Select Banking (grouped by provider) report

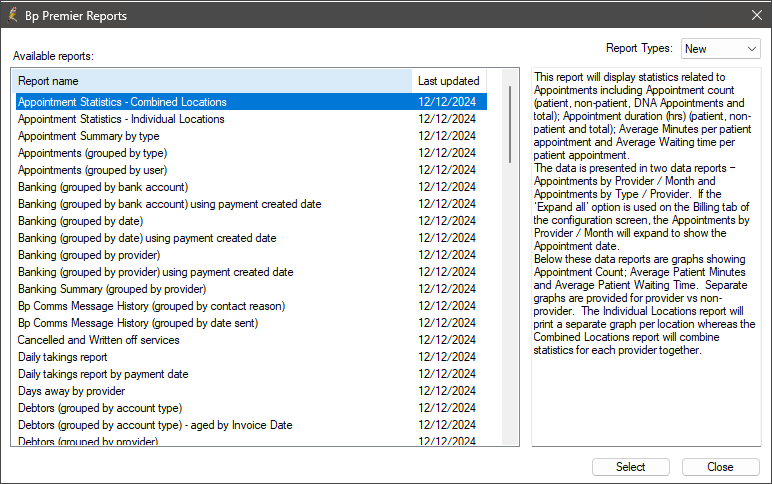pos(251,255)
